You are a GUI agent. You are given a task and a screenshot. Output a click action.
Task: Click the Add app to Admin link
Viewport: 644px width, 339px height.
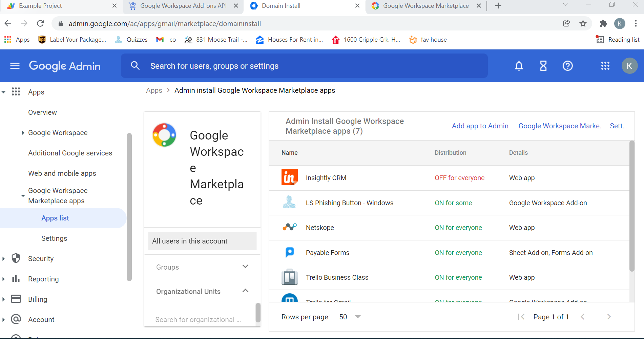click(480, 126)
